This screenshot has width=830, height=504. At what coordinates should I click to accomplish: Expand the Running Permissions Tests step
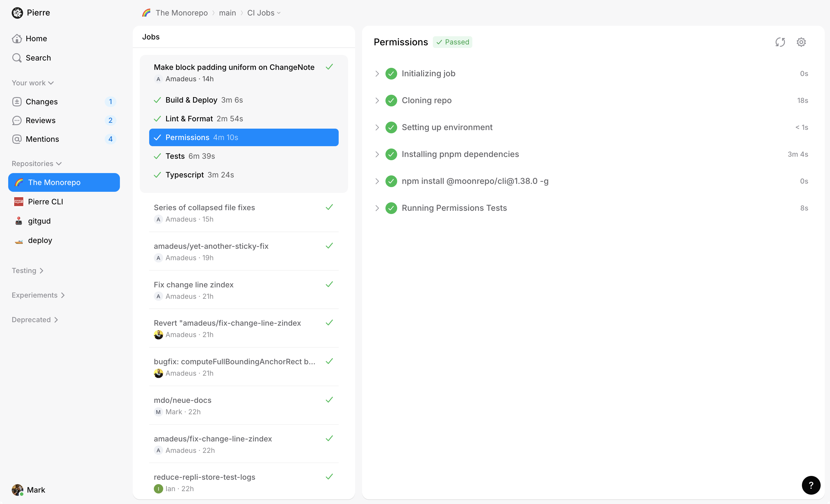tap(377, 208)
